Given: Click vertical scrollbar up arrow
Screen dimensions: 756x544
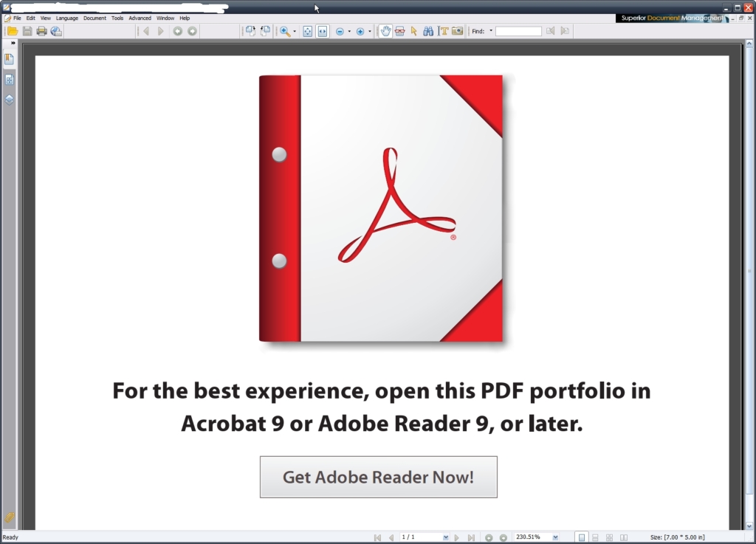Looking at the screenshot, I should click(749, 44).
